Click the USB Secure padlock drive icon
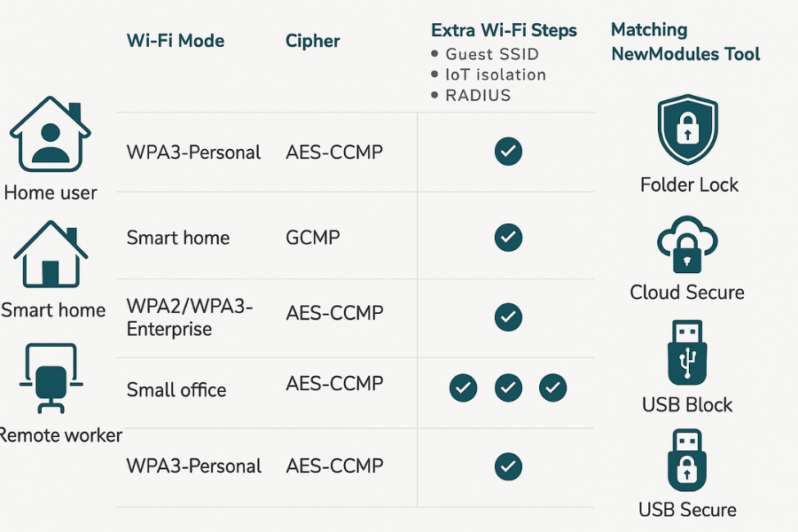The image size is (798, 532). click(x=687, y=461)
